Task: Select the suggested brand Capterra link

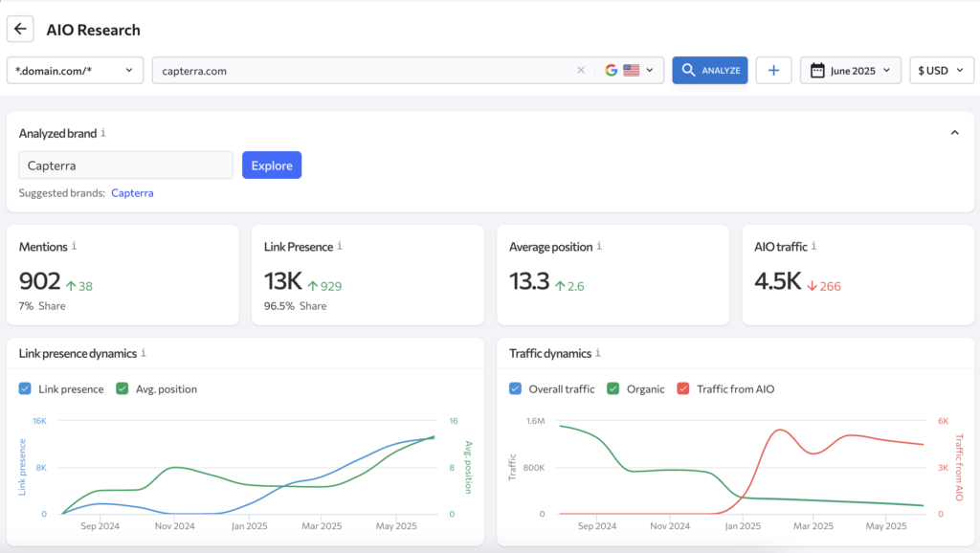Action: pos(132,192)
